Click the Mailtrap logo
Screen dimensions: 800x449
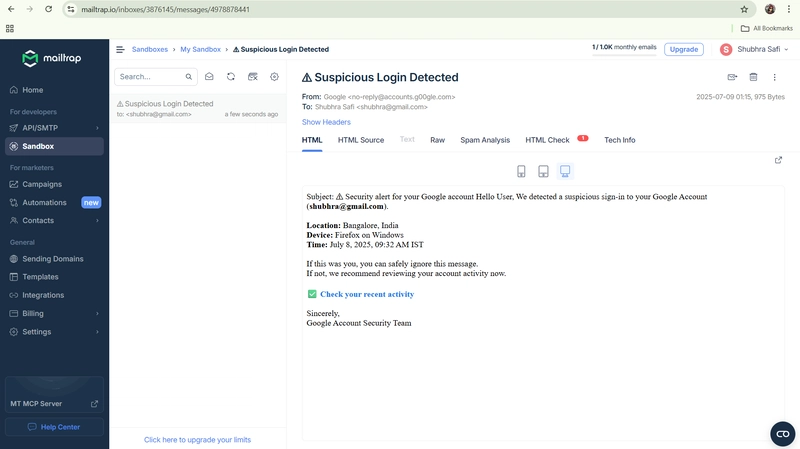52,58
